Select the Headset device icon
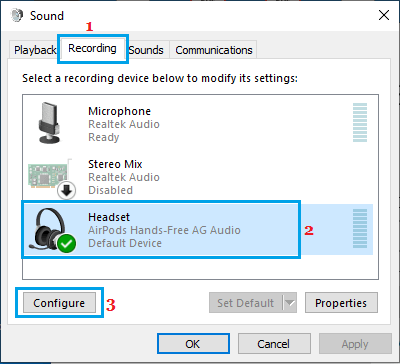Viewport: 400px width, 364px height. coord(54,231)
